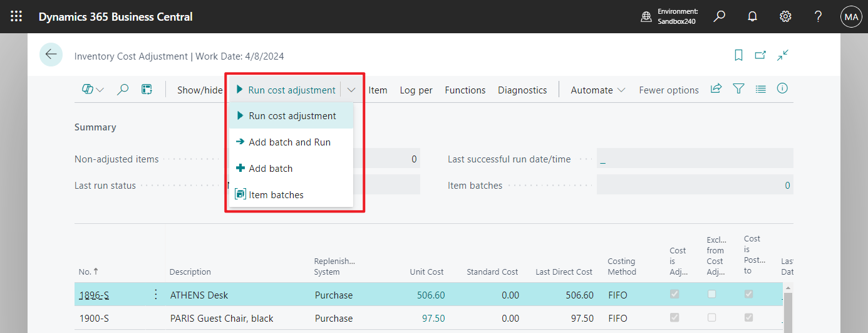Bookmark this page
Image resolution: width=868 pixels, height=333 pixels.
click(738, 55)
